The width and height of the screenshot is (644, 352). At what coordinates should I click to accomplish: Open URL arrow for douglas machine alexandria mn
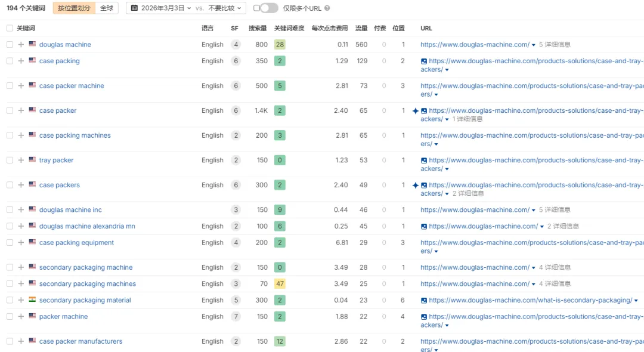click(x=541, y=227)
